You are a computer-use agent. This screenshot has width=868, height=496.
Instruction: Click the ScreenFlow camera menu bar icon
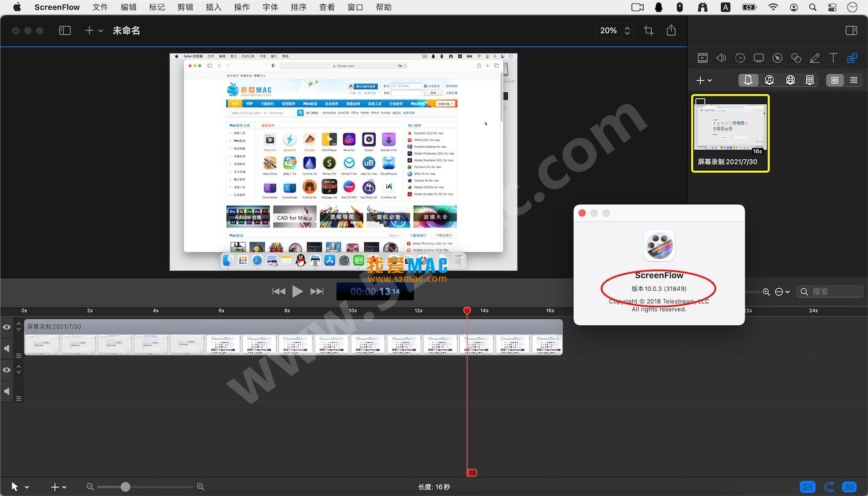638,7
